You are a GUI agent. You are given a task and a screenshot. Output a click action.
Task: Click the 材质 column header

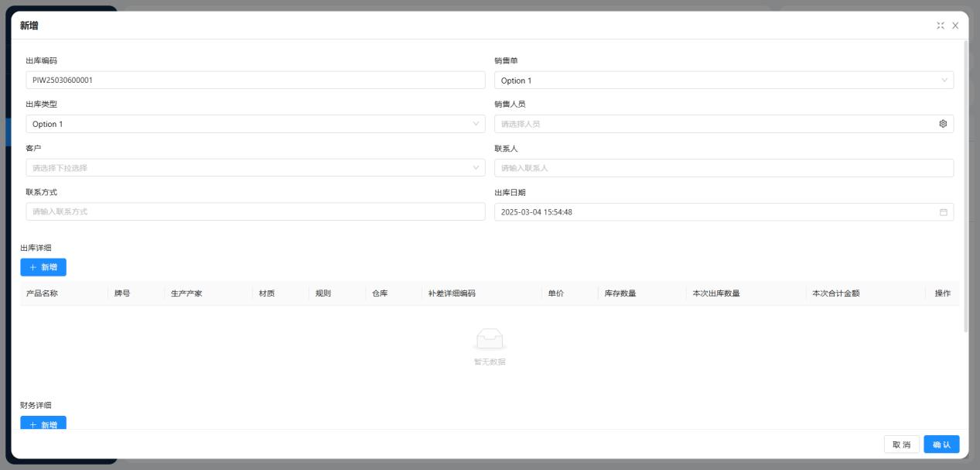(281, 293)
